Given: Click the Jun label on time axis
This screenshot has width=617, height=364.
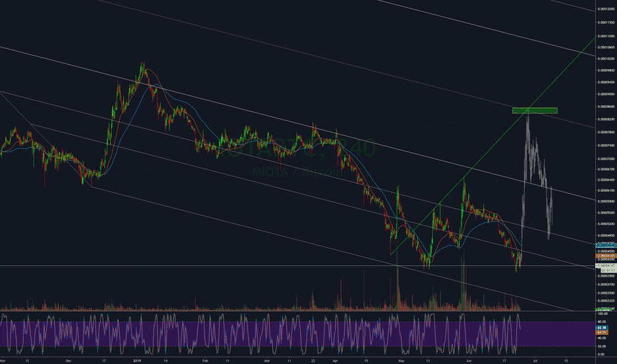Looking at the screenshot, I should [x=469, y=360].
